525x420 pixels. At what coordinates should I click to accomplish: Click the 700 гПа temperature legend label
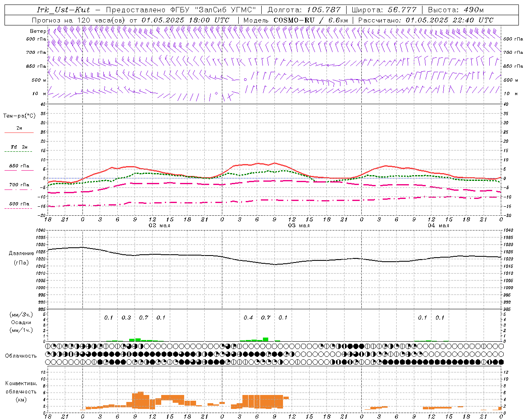[x=19, y=185]
